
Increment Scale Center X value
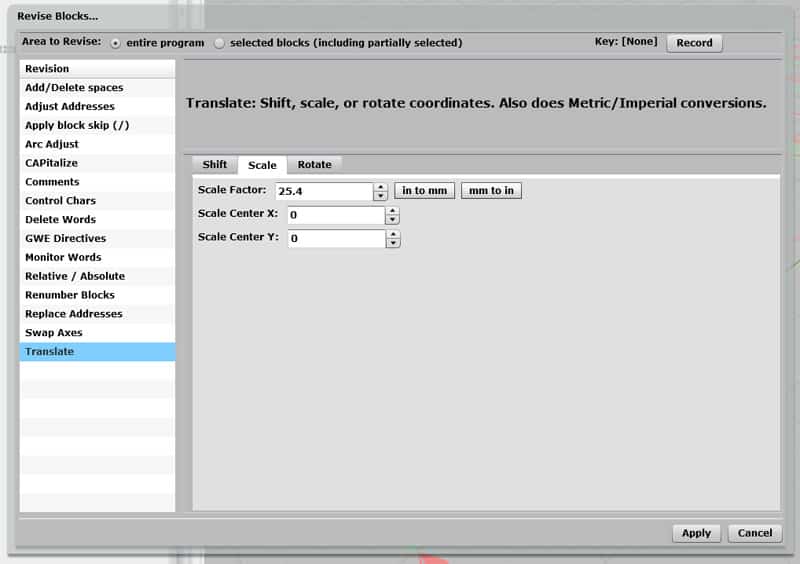393,210
